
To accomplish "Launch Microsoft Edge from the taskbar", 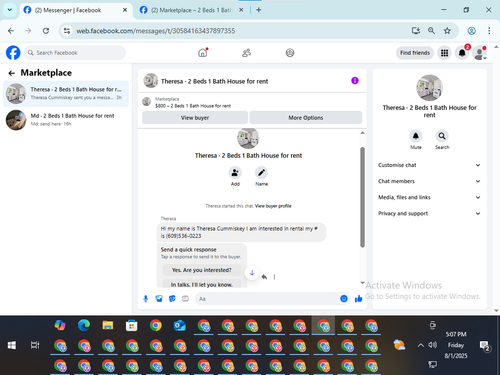I will coord(84,325).
